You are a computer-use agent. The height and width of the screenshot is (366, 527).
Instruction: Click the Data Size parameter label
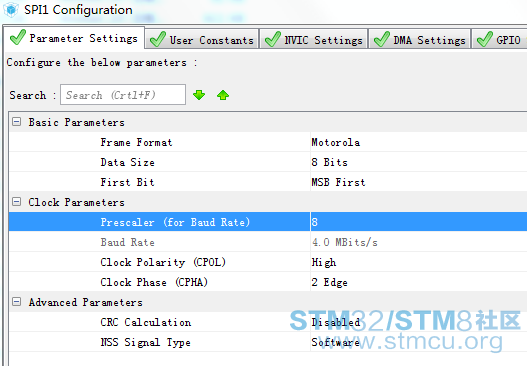click(x=128, y=162)
